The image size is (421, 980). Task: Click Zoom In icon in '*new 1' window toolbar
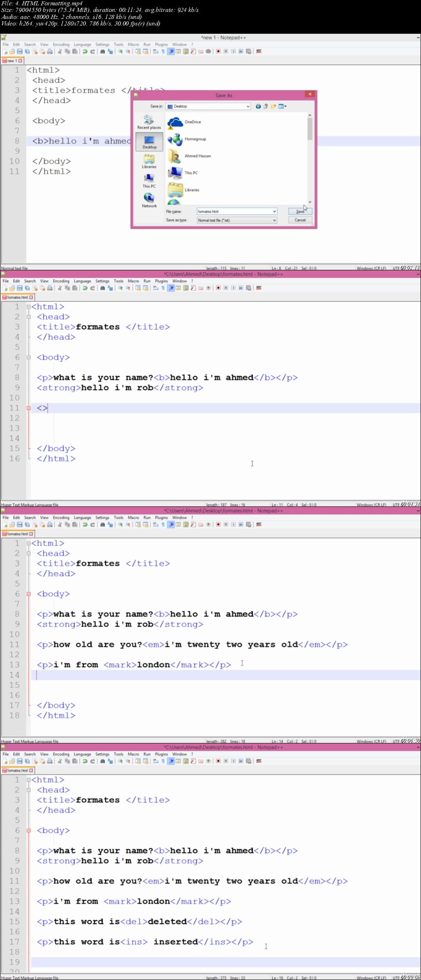click(120, 51)
